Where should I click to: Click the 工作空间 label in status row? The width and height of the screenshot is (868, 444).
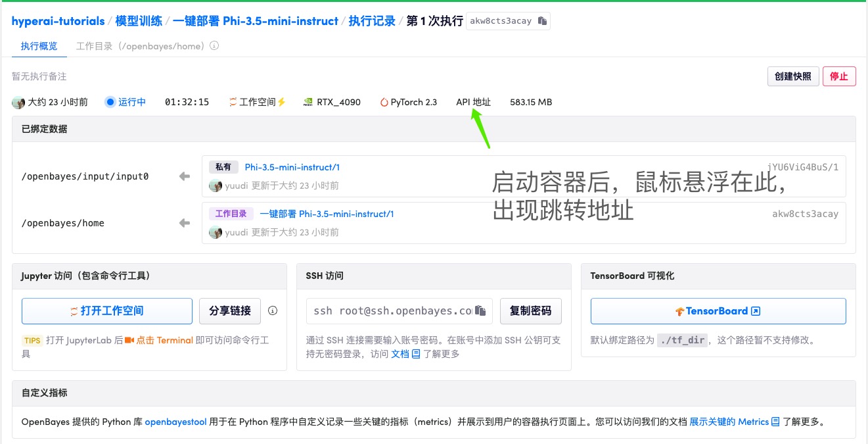[x=258, y=102]
